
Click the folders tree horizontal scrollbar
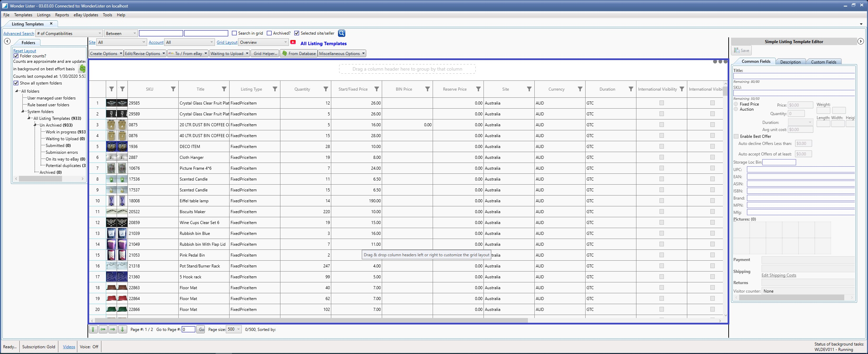tap(40, 179)
